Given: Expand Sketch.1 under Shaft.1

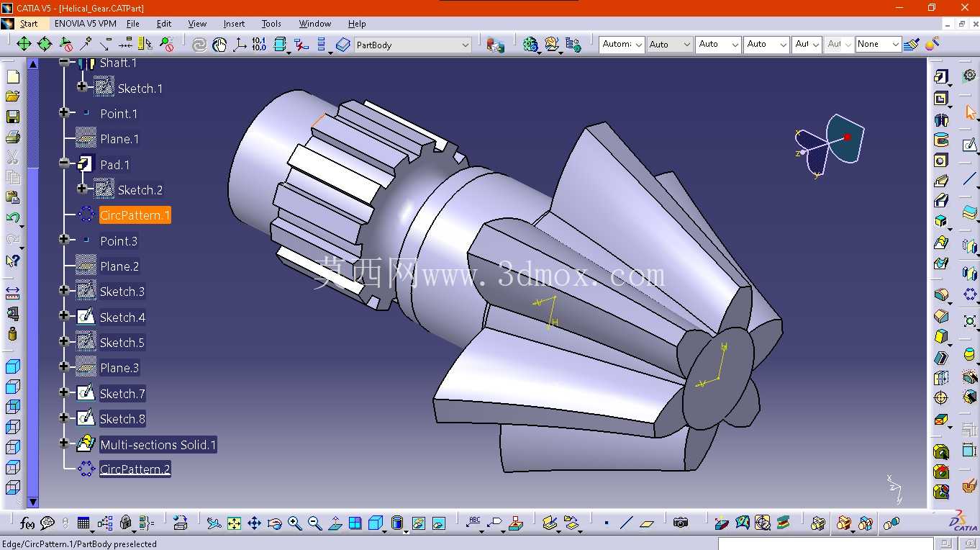Looking at the screenshot, I should 82,86.
